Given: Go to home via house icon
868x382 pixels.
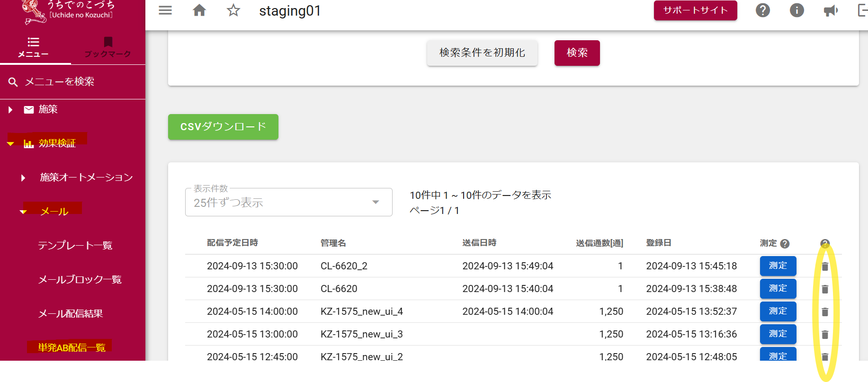Looking at the screenshot, I should point(199,10).
